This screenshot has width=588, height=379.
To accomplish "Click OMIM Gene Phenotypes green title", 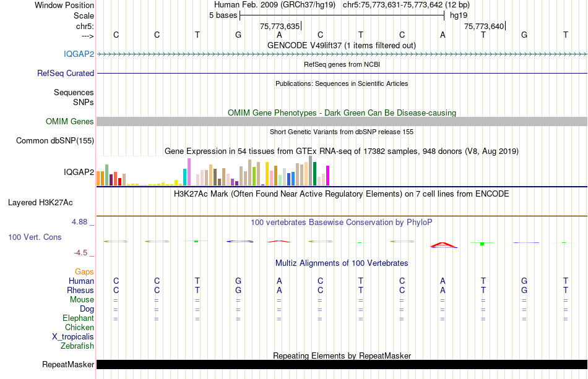I will (342, 113).
